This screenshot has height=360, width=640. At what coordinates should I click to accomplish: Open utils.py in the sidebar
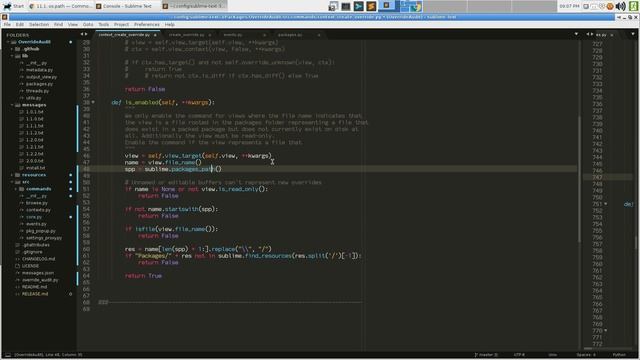pyautogui.click(x=33, y=98)
